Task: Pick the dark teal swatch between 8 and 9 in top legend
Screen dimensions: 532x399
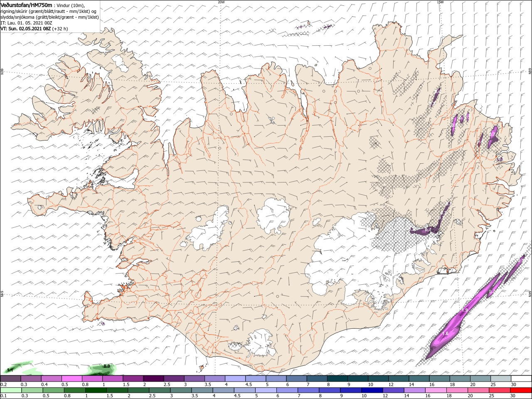Action: [337, 379]
